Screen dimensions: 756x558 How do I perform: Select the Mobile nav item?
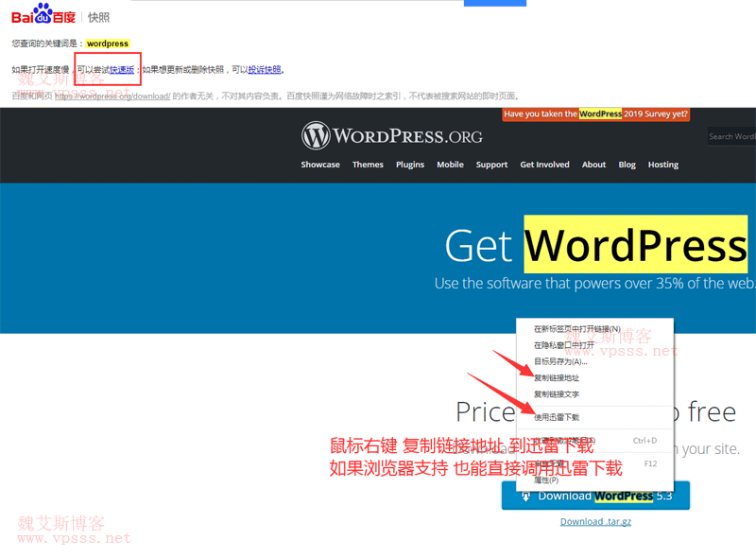450,165
